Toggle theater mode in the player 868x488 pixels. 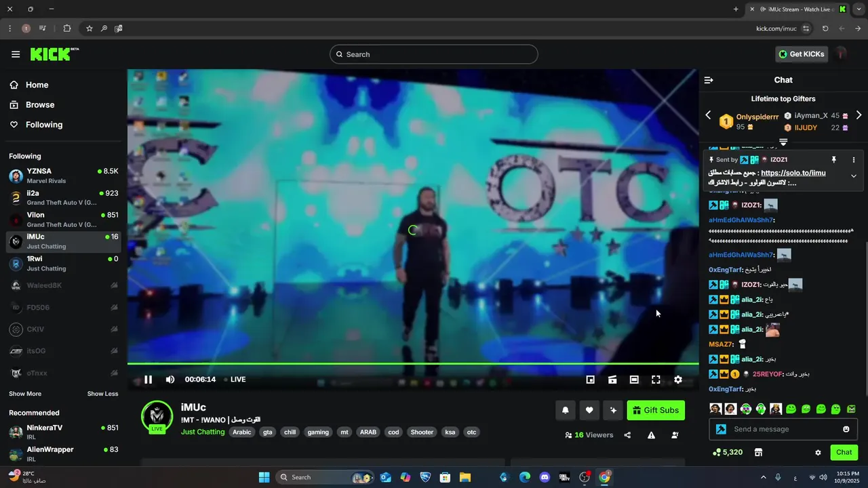(x=634, y=380)
